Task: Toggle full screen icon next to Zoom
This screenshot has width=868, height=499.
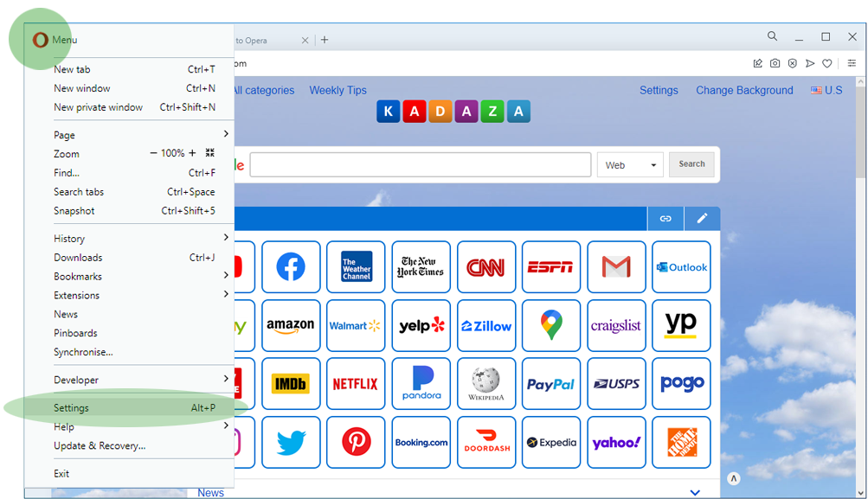Action: click(x=209, y=153)
